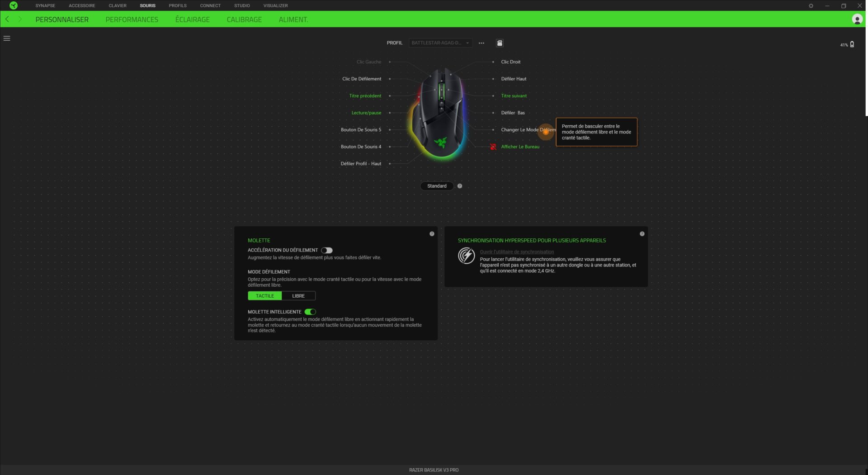Image resolution: width=868 pixels, height=475 pixels.
Task: Switch scroll mode to LIBRE
Action: pos(298,295)
